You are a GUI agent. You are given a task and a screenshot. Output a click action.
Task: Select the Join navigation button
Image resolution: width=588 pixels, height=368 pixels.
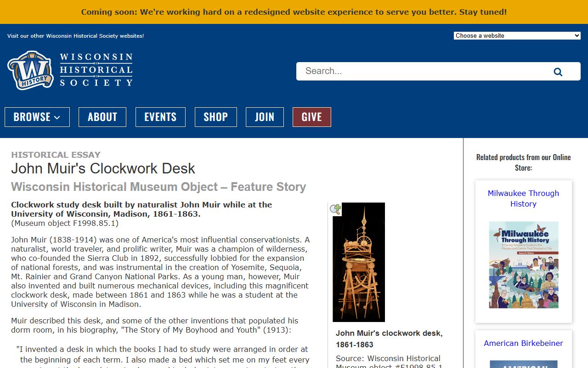pos(265,117)
